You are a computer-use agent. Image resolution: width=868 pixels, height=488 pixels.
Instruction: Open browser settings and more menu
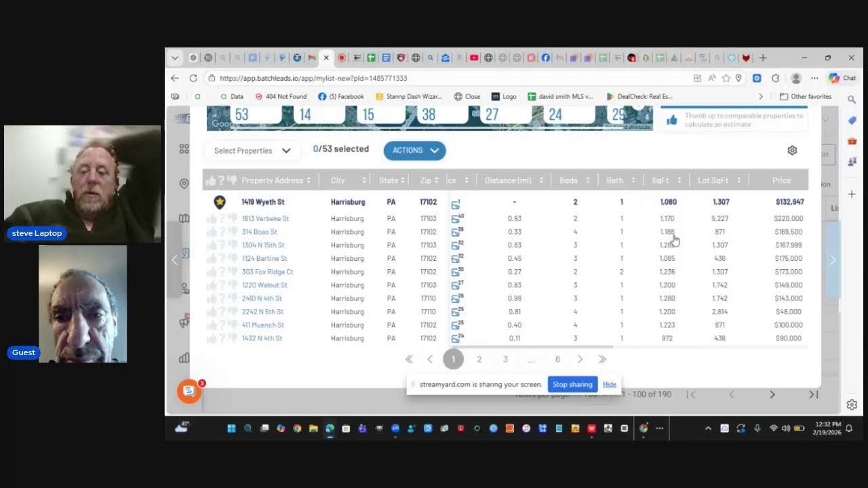[814, 78]
